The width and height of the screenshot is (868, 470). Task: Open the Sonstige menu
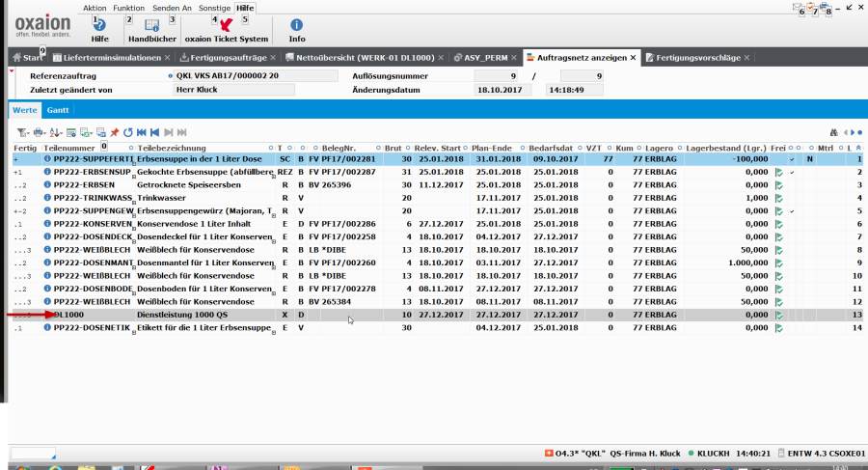[214, 8]
